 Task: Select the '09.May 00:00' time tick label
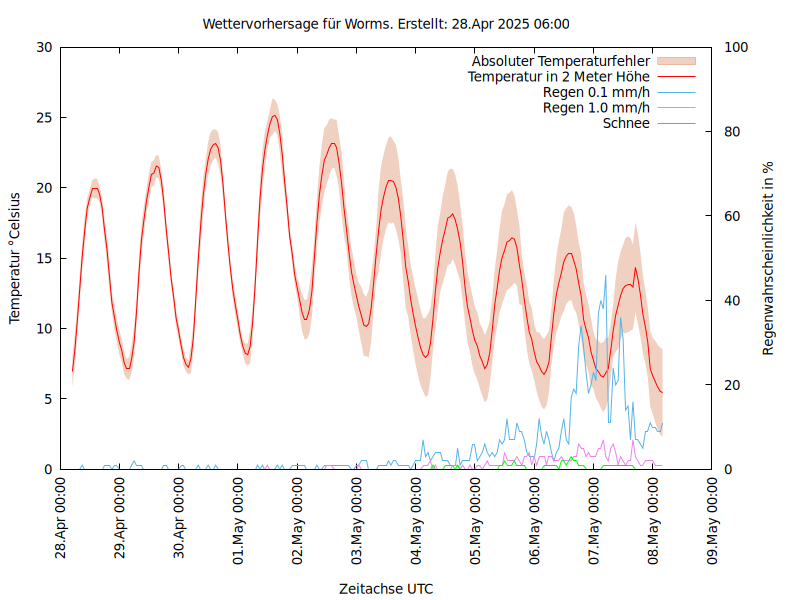tap(712, 518)
